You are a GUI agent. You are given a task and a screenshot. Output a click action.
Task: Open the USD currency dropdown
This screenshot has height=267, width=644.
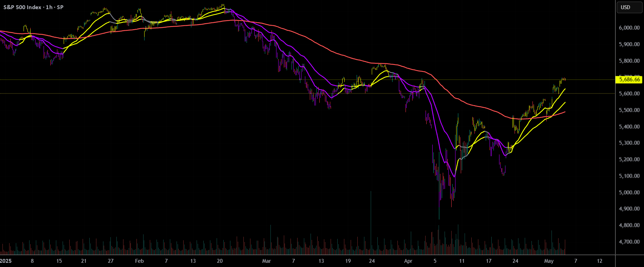[x=629, y=7]
